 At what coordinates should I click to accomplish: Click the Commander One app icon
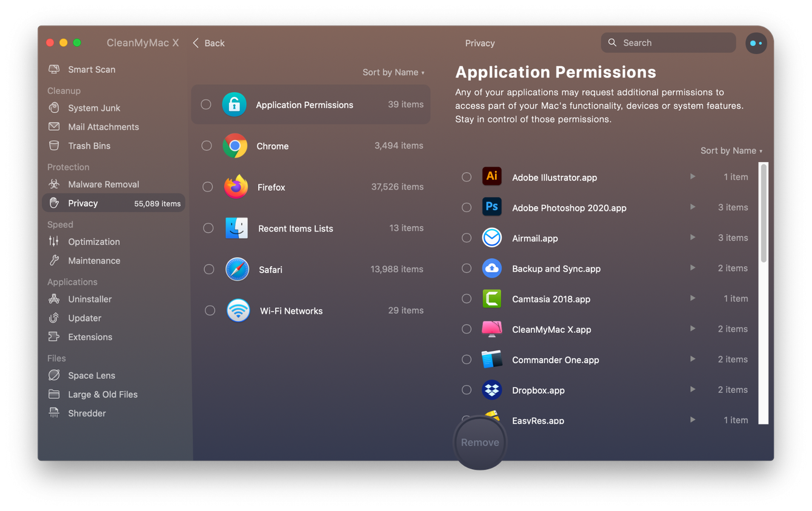click(491, 359)
